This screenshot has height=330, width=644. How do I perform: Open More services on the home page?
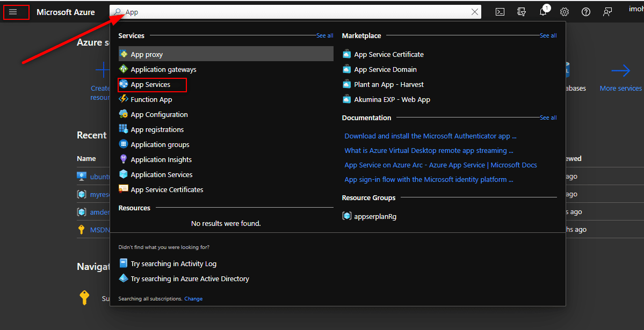coord(620,88)
